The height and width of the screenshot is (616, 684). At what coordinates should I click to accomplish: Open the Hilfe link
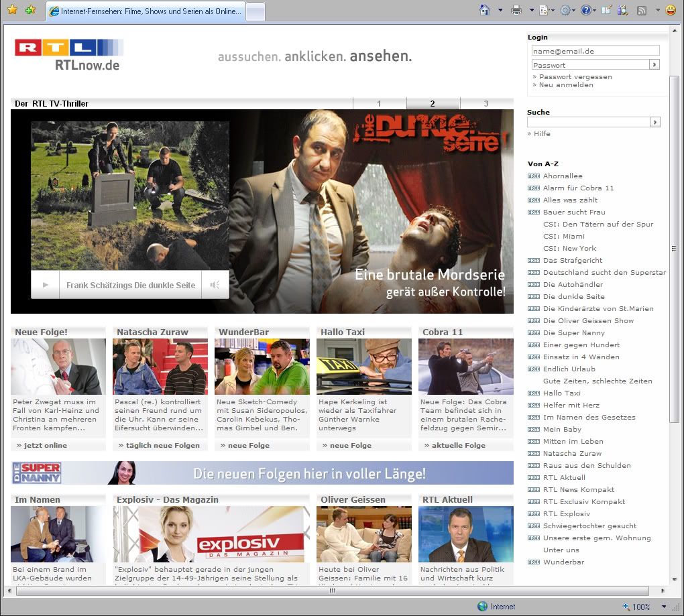pyautogui.click(x=542, y=134)
